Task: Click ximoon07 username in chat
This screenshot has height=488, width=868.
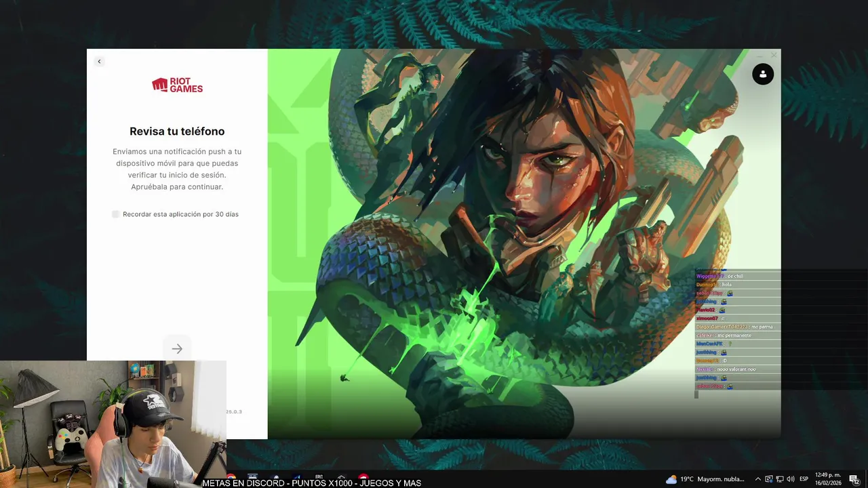Action: 707,319
